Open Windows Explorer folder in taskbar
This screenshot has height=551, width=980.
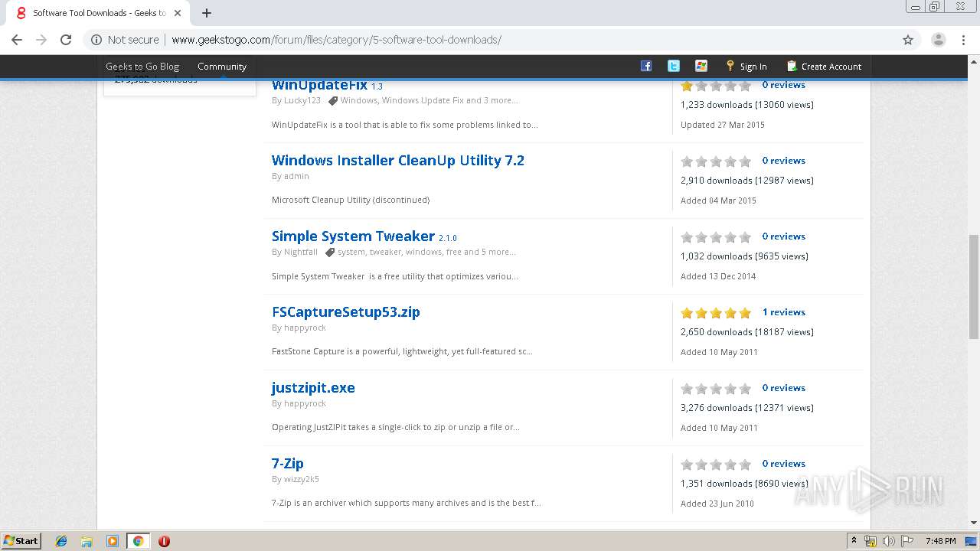point(87,541)
